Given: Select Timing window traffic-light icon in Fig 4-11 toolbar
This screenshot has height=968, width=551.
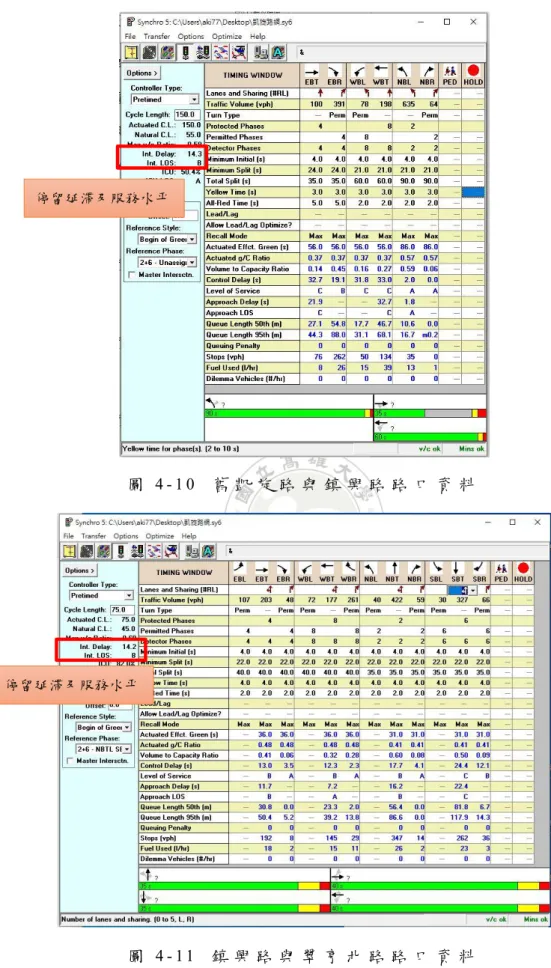Looking at the screenshot, I should [x=123, y=551].
